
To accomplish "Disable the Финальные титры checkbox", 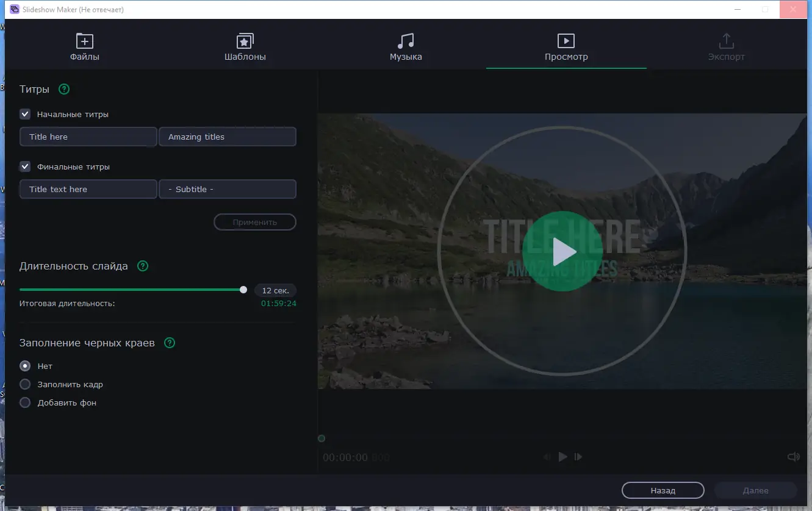I will [x=25, y=166].
